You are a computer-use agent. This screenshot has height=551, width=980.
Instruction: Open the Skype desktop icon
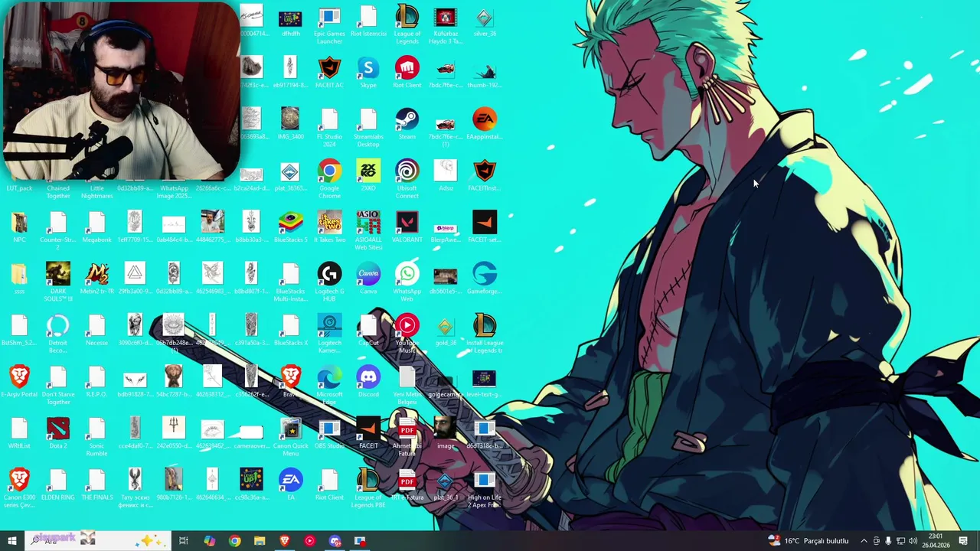pyautogui.click(x=368, y=73)
